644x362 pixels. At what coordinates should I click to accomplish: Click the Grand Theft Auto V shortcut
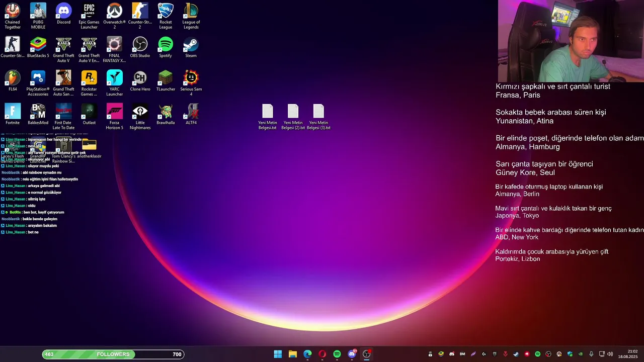[63, 49]
